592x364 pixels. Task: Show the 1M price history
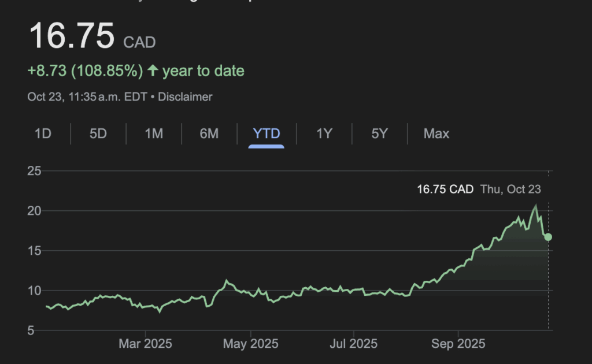pyautogui.click(x=154, y=134)
